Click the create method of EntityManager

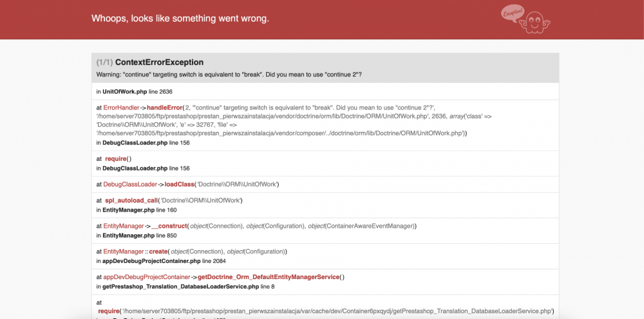159,251
